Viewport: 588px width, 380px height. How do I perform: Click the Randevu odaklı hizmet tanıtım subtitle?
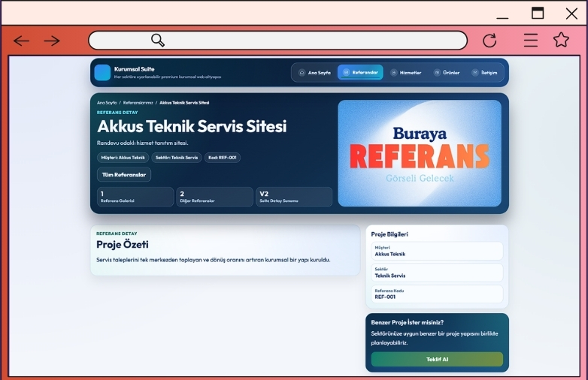tap(143, 143)
